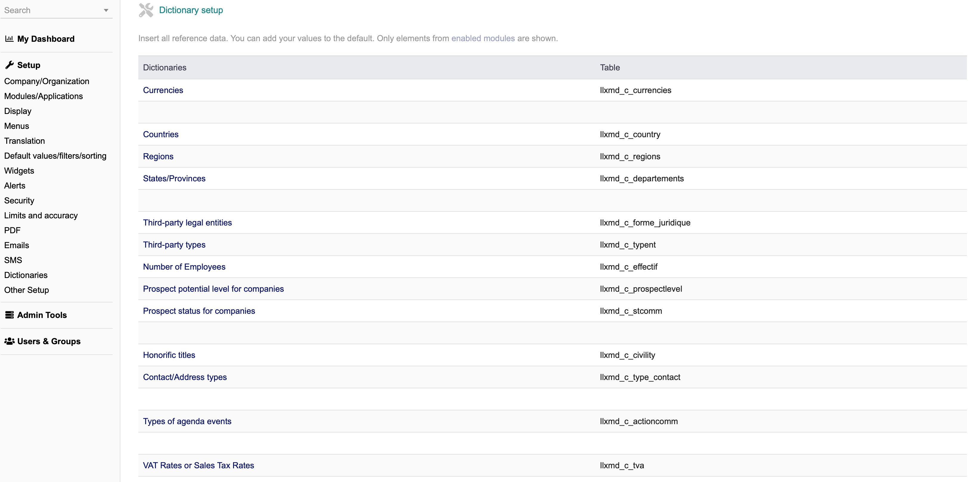The height and width of the screenshot is (482, 980).
Task: Open the SMS setup page
Action: 13,260
